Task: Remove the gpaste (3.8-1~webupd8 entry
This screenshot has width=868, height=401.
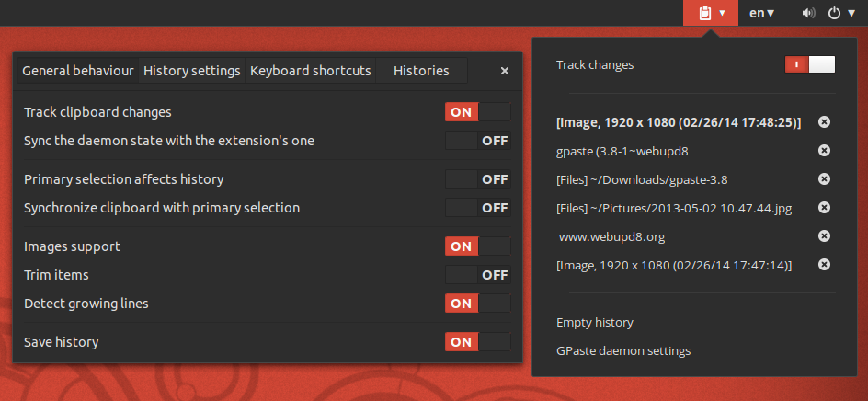Action: coord(824,151)
